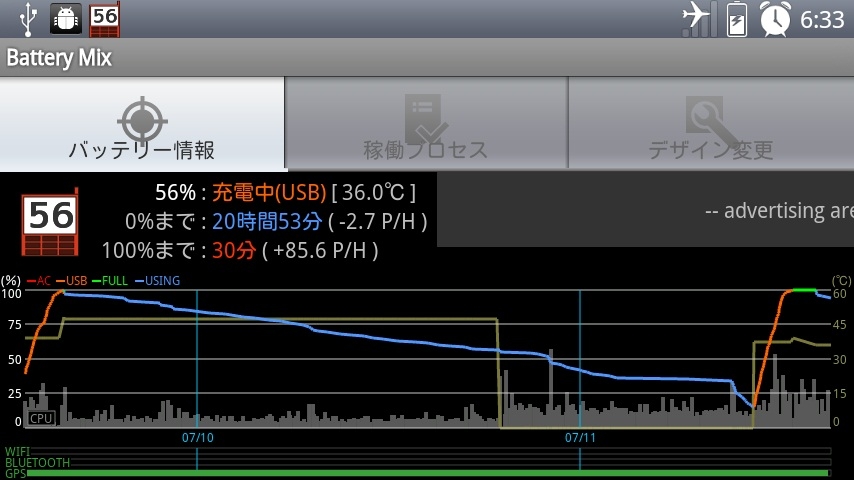Tap the 充電中(USB) charging status text
The height and width of the screenshot is (480, 854).
[269, 192]
